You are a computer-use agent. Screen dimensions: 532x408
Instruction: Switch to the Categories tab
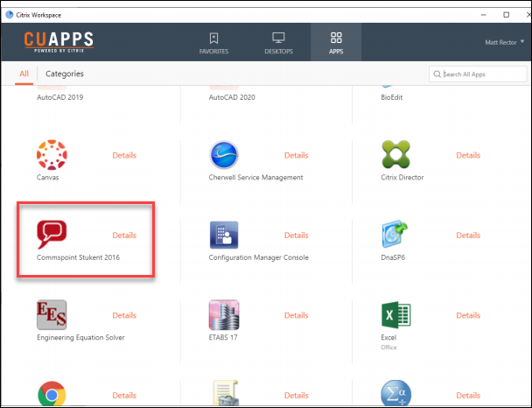pos(65,74)
